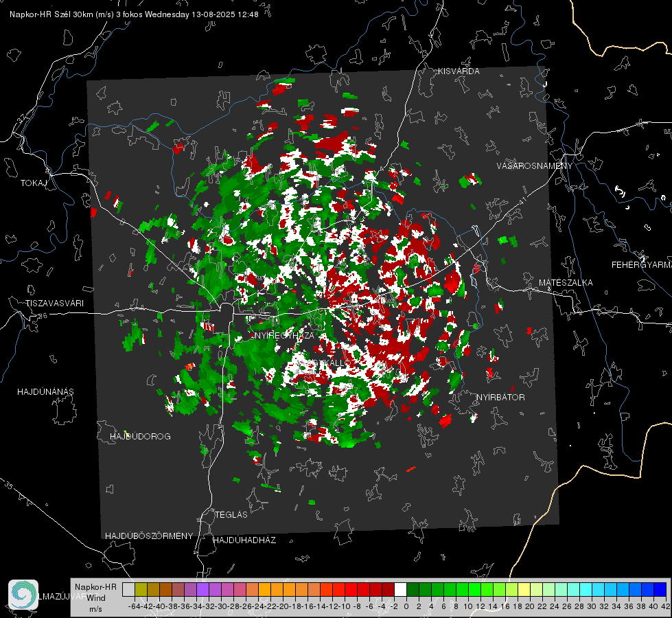Click the HAJDÚHADHÁZ town label

244,540
